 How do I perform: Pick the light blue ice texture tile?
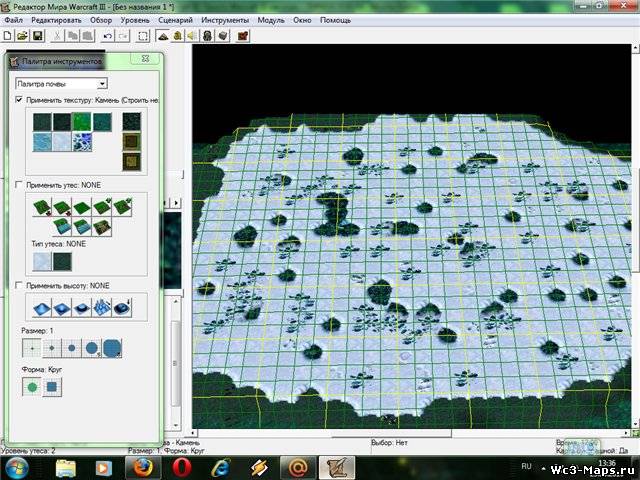click(x=42, y=144)
